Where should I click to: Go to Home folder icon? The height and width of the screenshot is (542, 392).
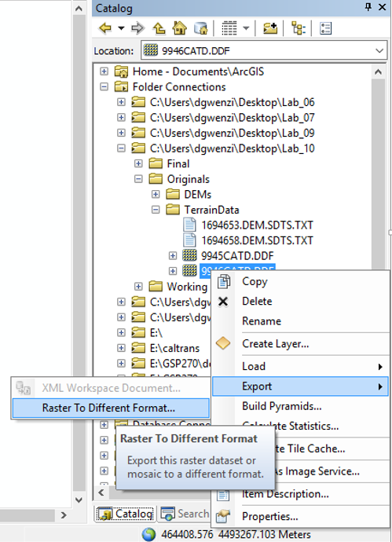[x=179, y=28]
